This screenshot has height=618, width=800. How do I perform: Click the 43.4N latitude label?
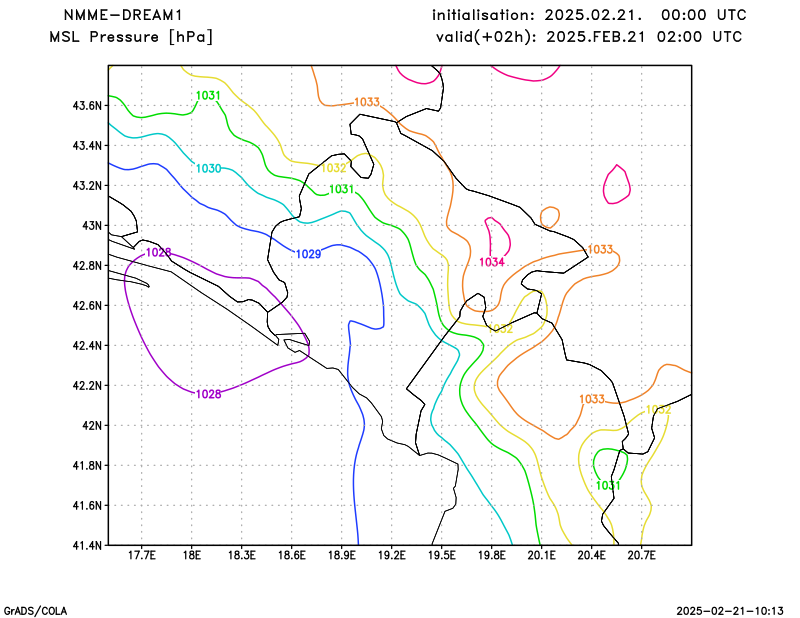(x=88, y=145)
